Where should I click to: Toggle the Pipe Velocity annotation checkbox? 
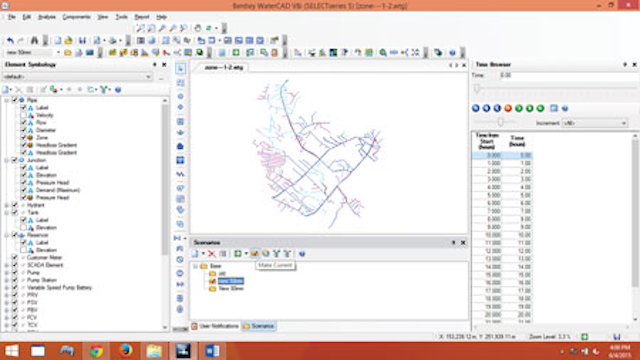[23, 115]
